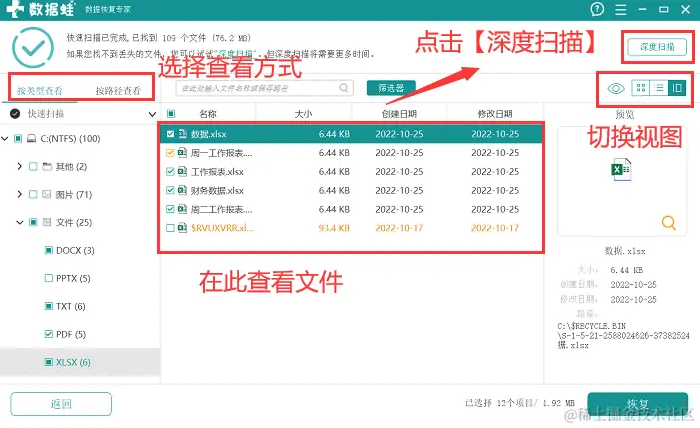Switch to 按路径查看 tab
This screenshot has width=700, height=428.
point(118,91)
